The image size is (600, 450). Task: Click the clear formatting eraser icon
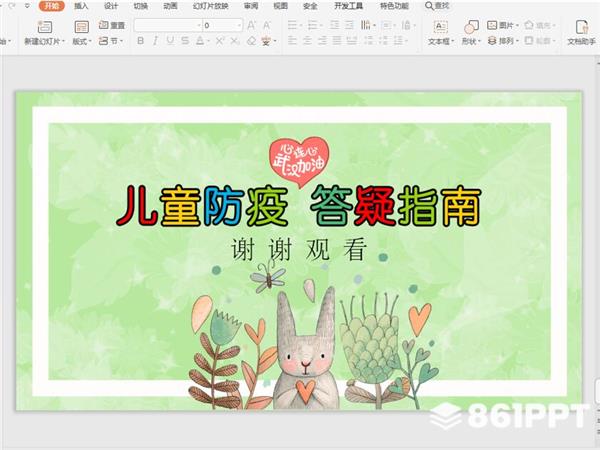[251, 41]
